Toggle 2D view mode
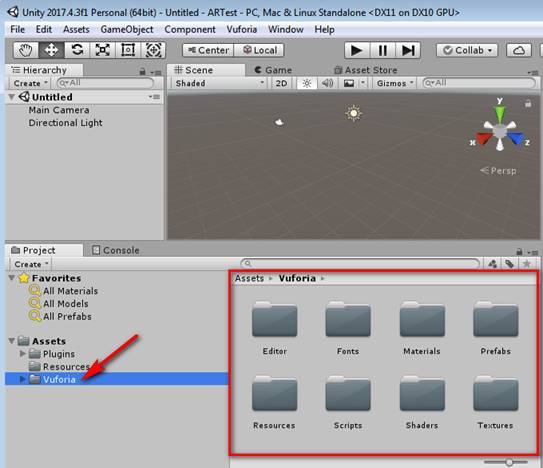The width and height of the screenshot is (543, 468). pos(281,83)
